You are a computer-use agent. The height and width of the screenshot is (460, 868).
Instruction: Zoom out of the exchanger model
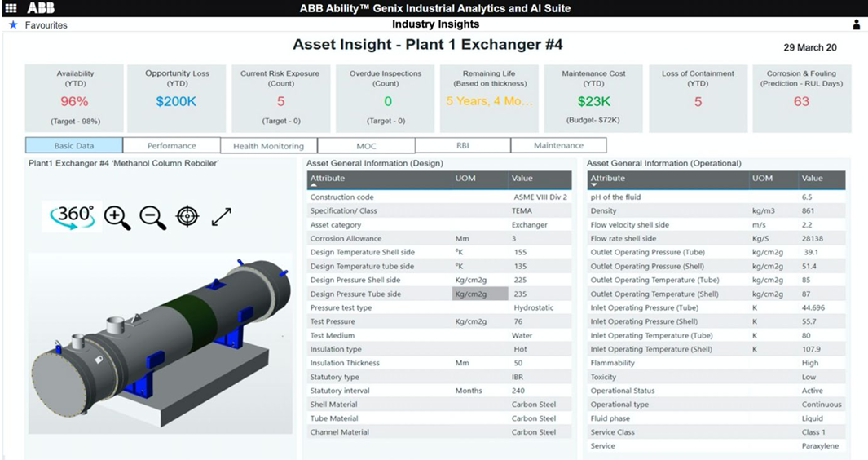[x=152, y=218]
